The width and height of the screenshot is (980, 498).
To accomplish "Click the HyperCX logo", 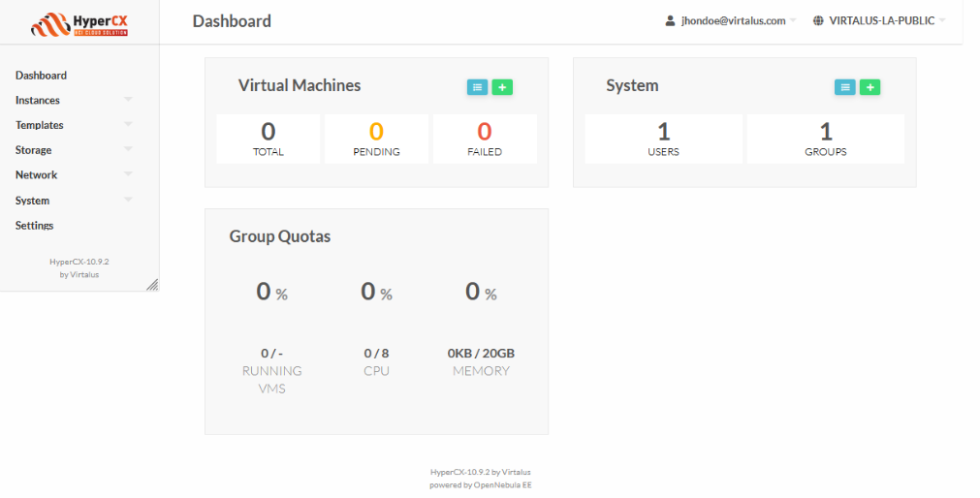I will click(x=79, y=23).
